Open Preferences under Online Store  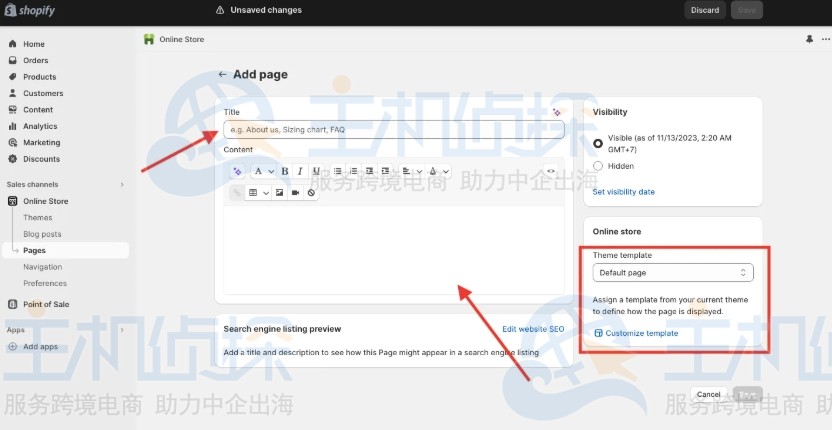pos(45,283)
